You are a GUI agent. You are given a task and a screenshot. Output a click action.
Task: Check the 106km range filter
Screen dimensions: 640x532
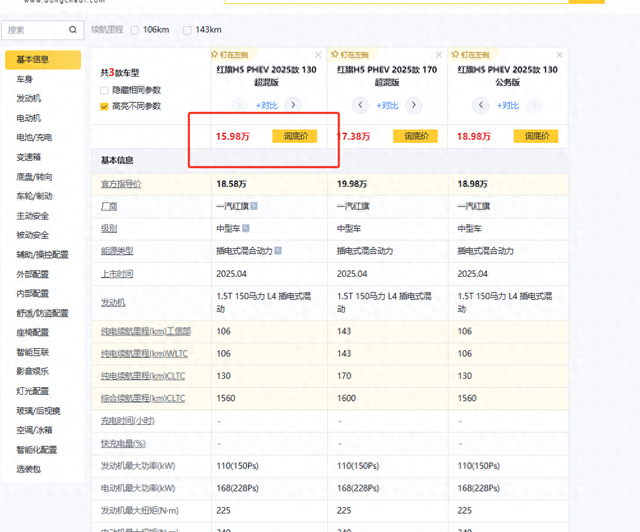click(x=135, y=30)
